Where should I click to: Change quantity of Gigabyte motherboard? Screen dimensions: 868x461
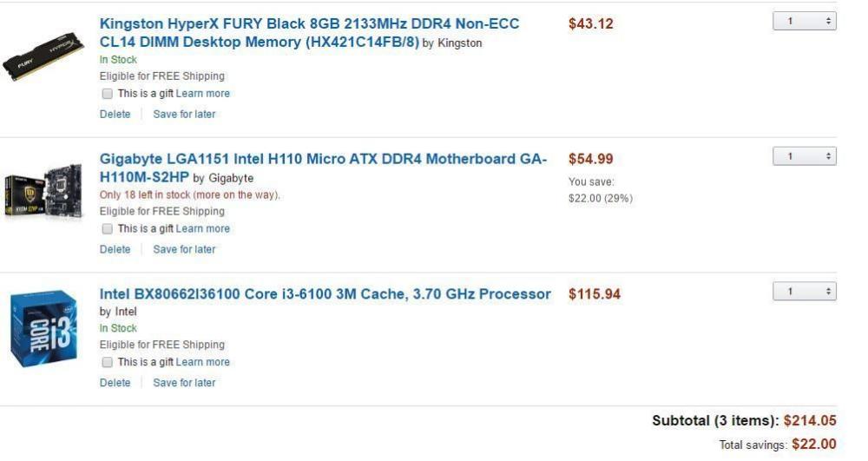pyautogui.click(x=804, y=157)
